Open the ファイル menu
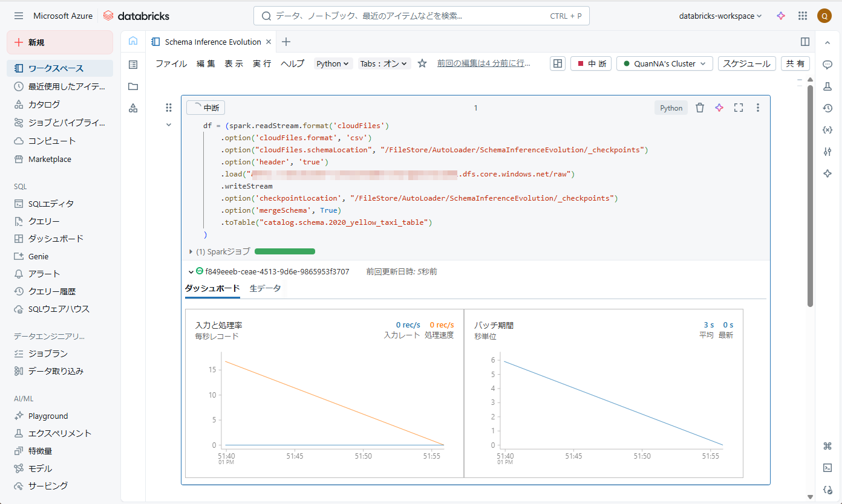 171,63
